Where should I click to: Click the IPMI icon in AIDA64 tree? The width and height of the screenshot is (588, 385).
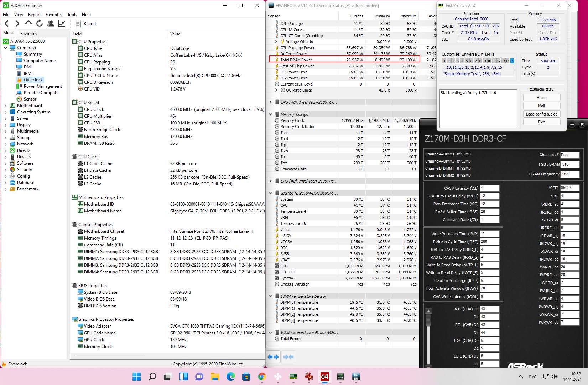[19, 73]
